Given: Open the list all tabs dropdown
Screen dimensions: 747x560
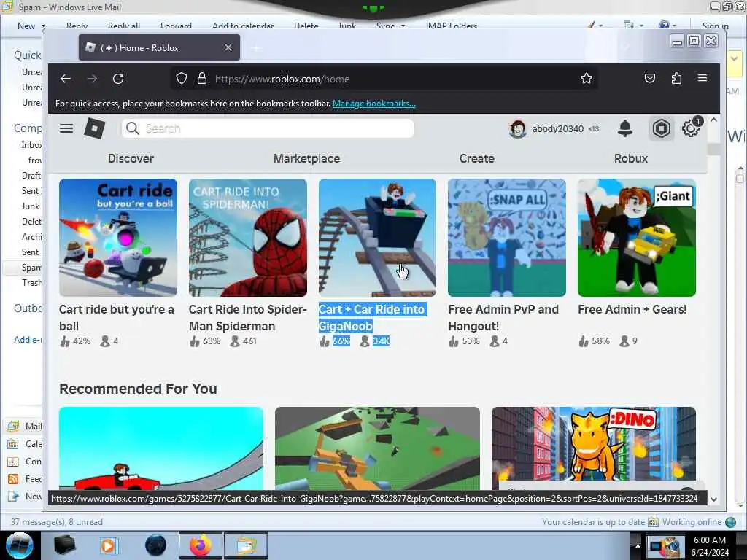Looking at the screenshot, I should point(626,47).
